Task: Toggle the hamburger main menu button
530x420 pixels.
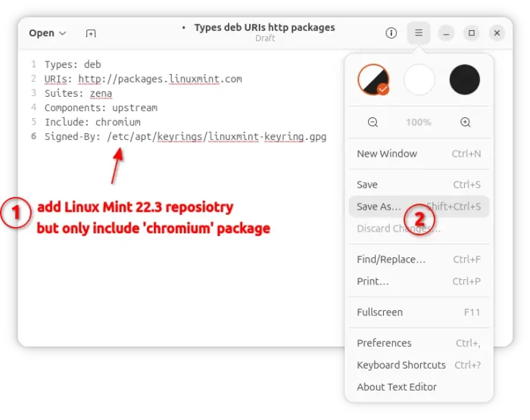Action: click(x=419, y=33)
